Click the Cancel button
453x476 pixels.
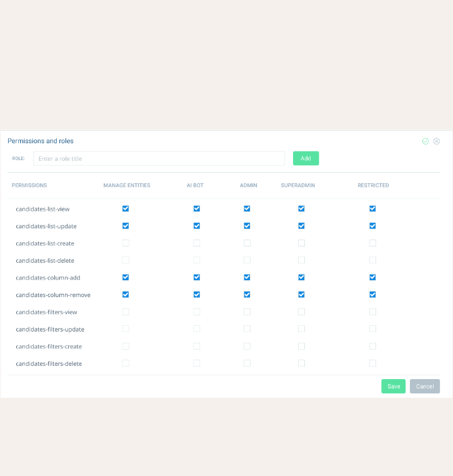tap(425, 386)
